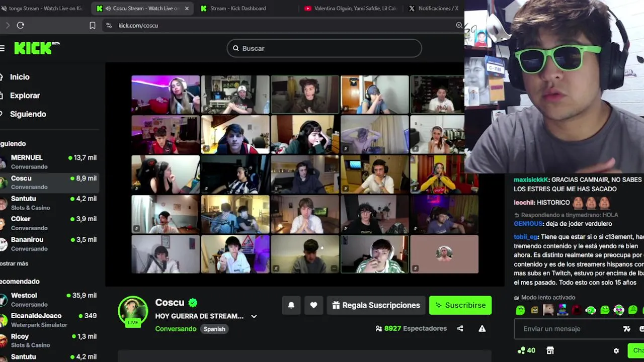Focus the Buscar search field

325,48
